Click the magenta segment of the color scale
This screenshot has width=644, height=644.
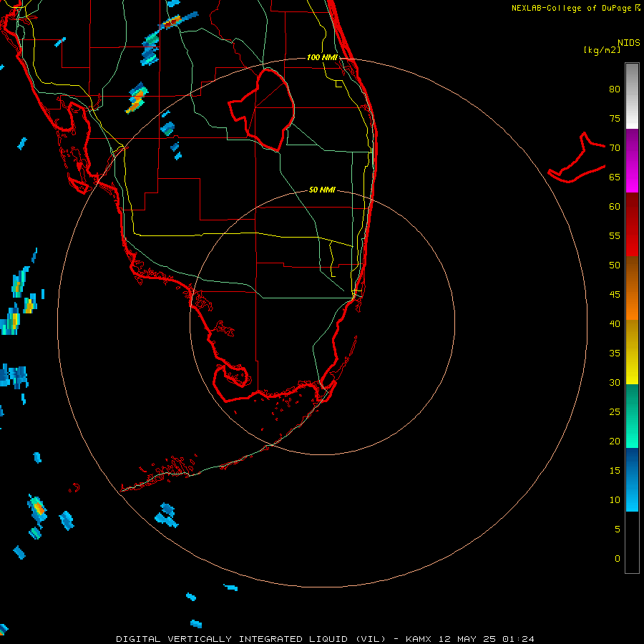[x=632, y=161]
